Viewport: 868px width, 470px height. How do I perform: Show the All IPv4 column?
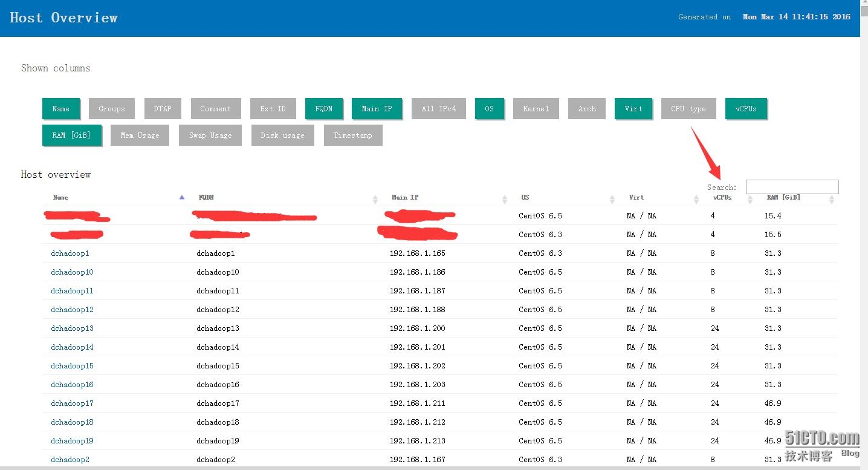pyautogui.click(x=439, y=108)
